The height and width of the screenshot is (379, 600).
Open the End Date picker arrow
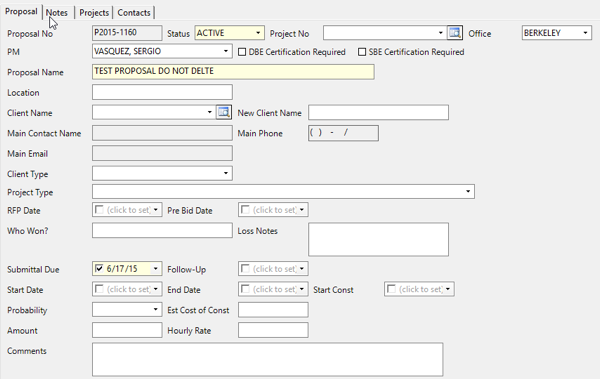[302, 289]
